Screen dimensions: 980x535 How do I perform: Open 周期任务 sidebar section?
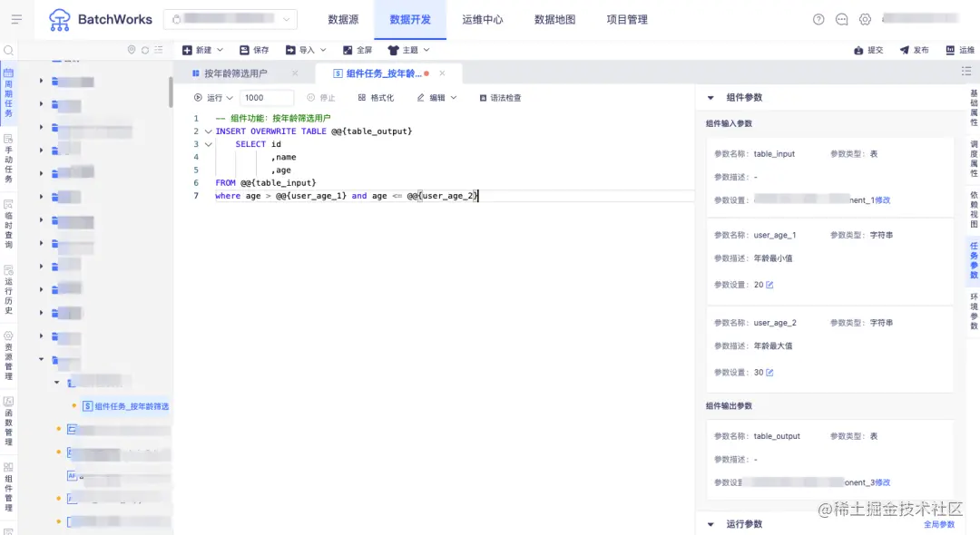9,93
